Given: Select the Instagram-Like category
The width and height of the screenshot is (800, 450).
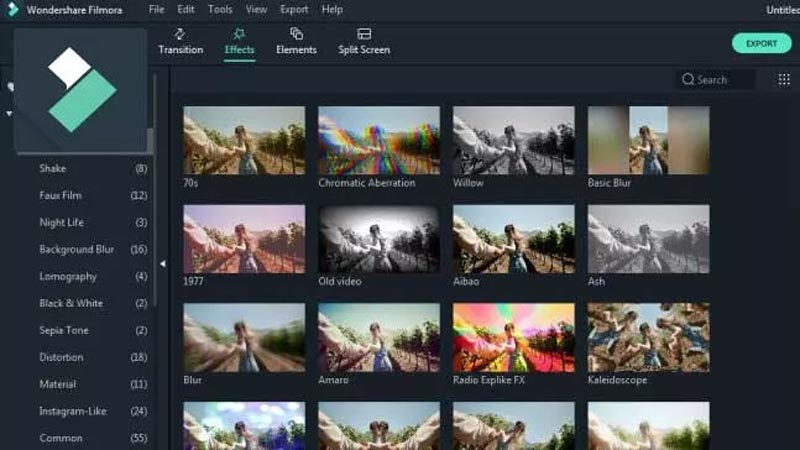Looking at the screenshot, I should click(74, 411).
